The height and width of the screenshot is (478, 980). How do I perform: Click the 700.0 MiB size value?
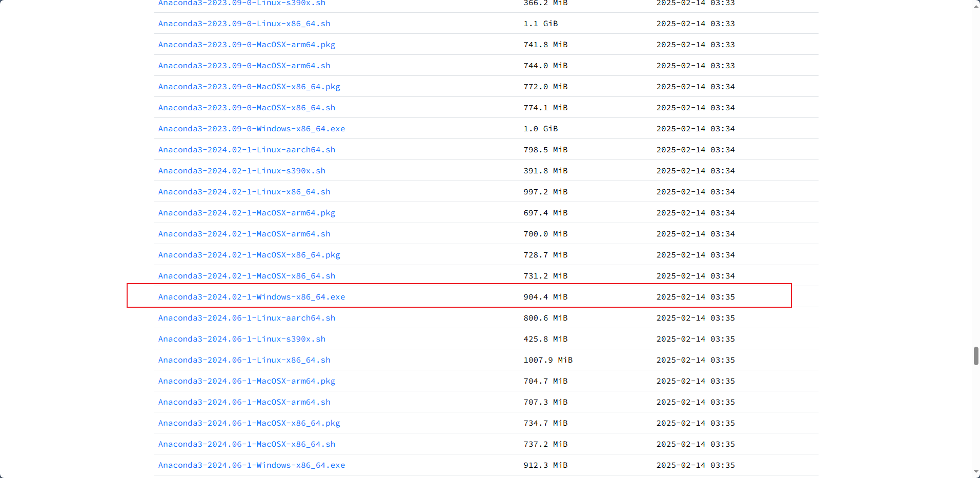coord(545,234)
